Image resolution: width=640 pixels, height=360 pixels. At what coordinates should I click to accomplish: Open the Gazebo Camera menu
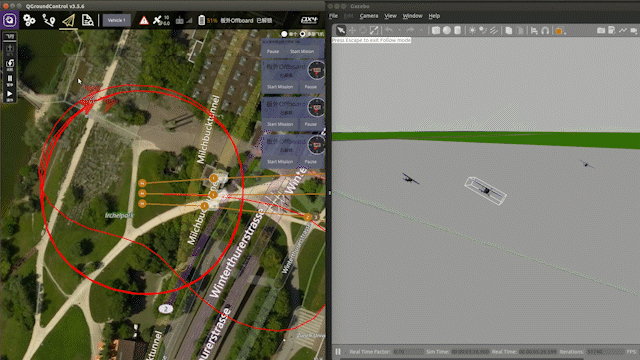(369, 16)
